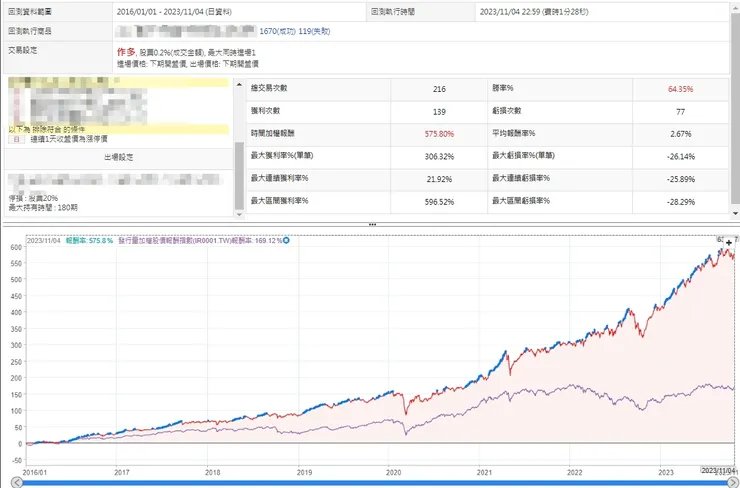This screenshot has height=488, width=740.
Task: Click the win rate value 64.35%
Action: pyautogui.click(x=680, y=89)
